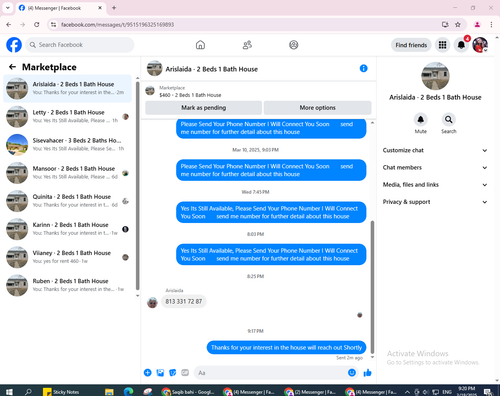This screenshot has width=500, height=396.
Task: Open conversation with Sisevahacer - 3 Beds 2 Baths
Action: point(68,145)
